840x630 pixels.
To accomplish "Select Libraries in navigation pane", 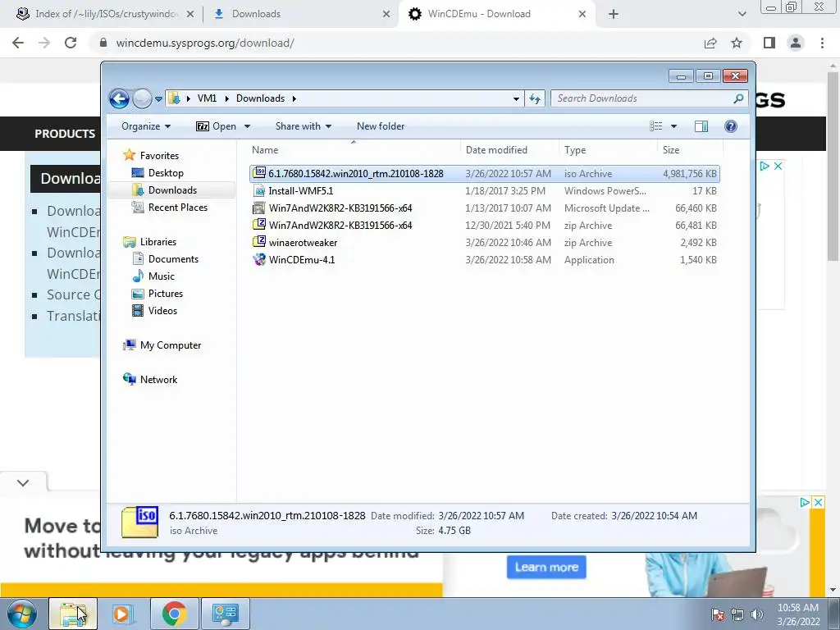I will click(x=158, y=242).
